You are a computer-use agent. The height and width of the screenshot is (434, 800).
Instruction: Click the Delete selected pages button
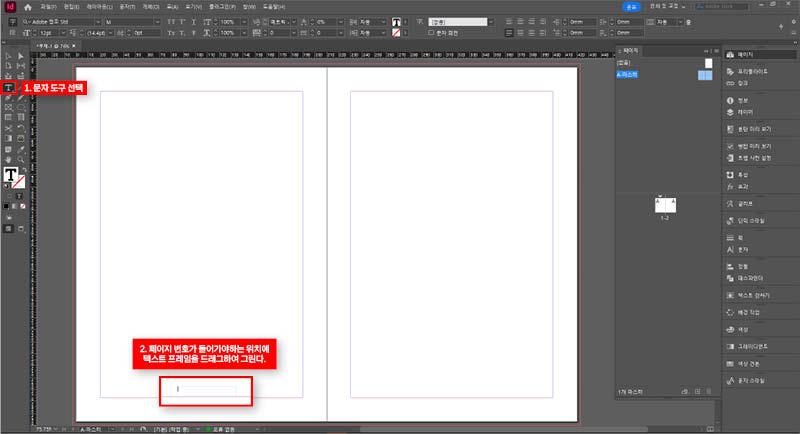click(x=709, y=392)
